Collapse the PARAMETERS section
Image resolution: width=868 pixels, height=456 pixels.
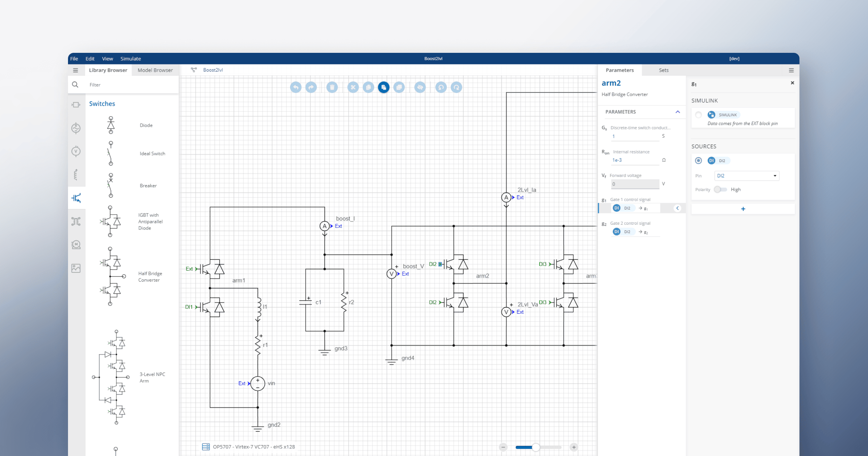click(x=678, y=112)
